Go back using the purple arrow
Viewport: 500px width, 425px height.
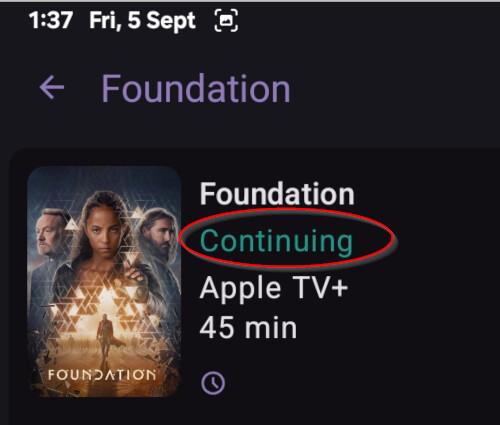[52, 88]
